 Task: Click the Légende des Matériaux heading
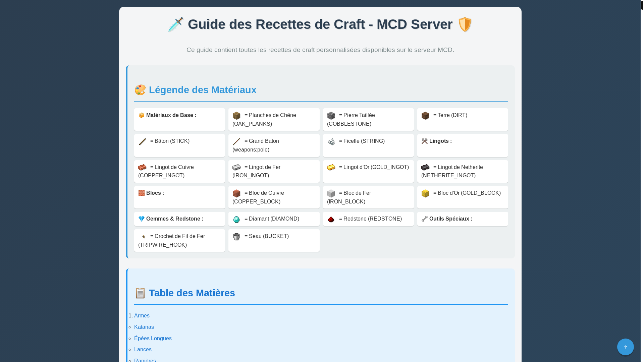click(203, 90)
